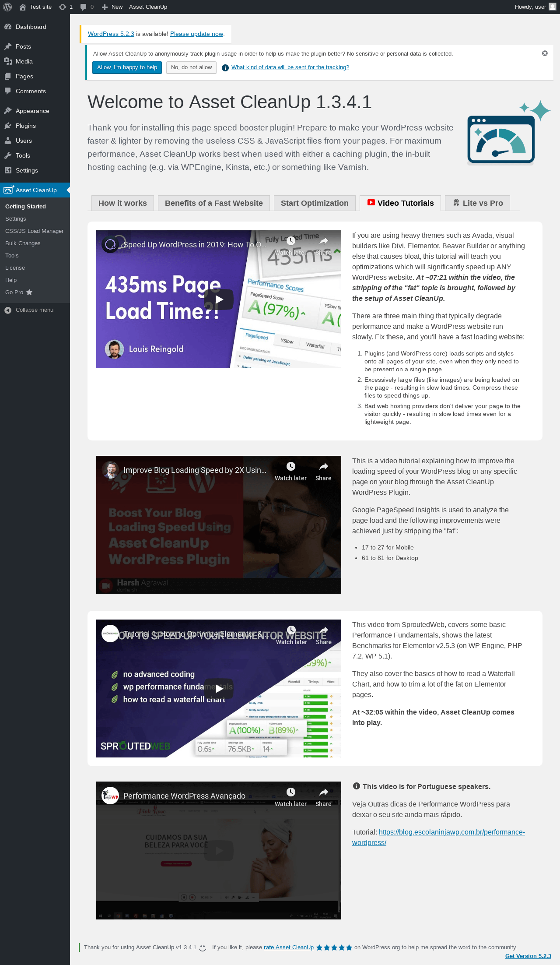Open License submenu item
560x965 pixels.
[15, 268]
